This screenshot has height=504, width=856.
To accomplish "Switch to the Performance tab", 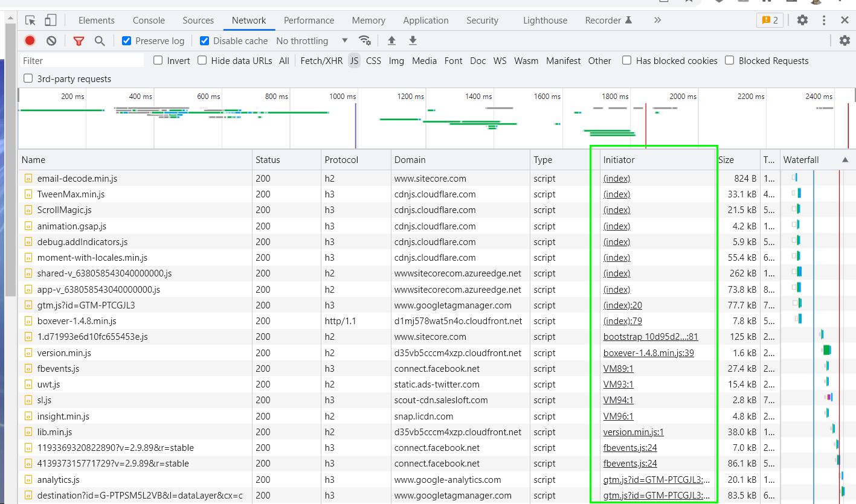I will 309,21.
